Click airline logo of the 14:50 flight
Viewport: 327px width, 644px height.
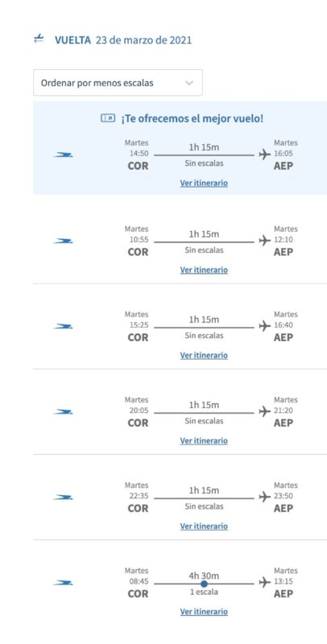[x=64, y=155]
